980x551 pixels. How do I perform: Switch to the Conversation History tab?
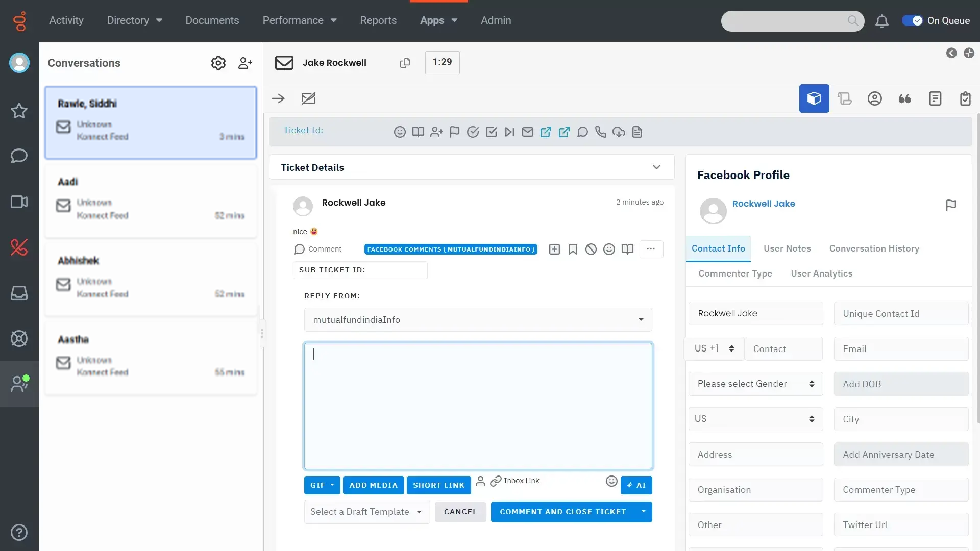[x=873, y=248]
